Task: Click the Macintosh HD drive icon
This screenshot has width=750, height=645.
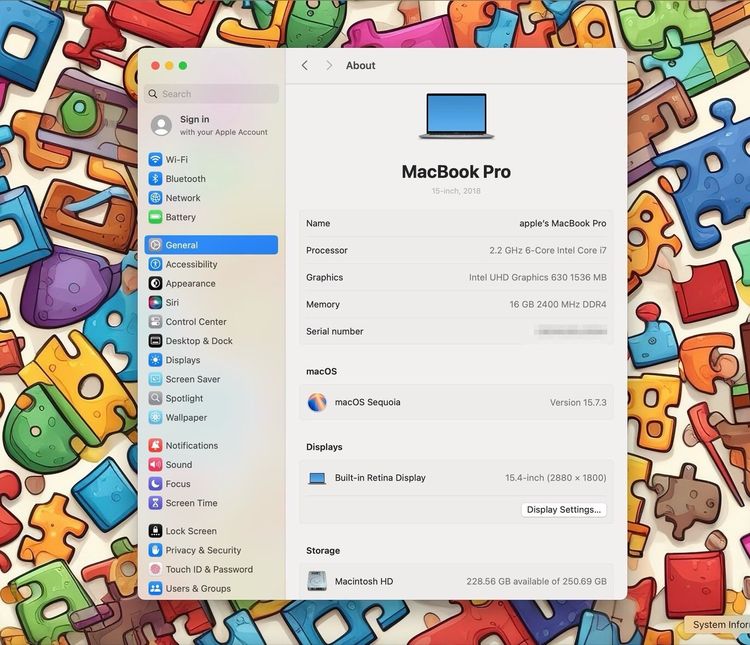Action: point(317,581)
